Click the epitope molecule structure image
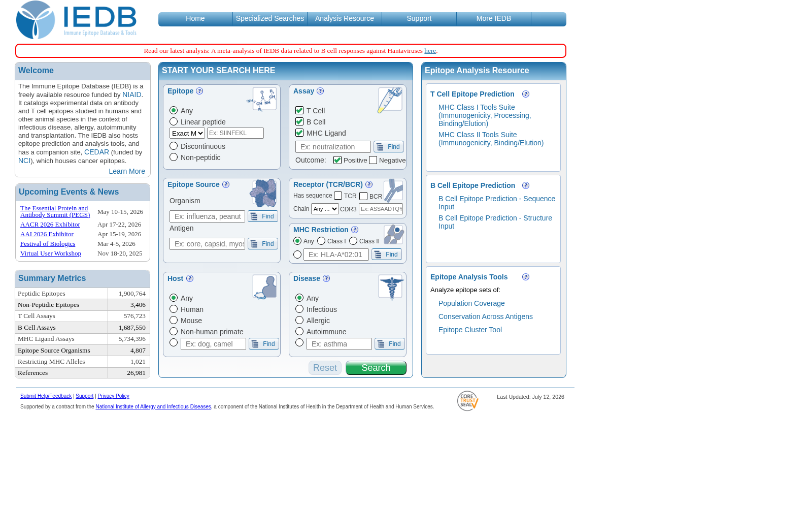The width and height of the screenshot is (812, 508). [262, 99]
